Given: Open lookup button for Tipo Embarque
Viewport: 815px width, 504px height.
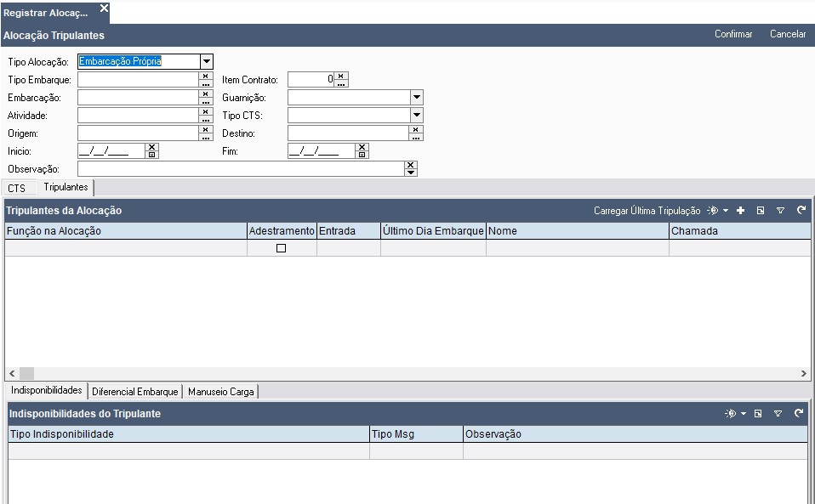Looking at the screenshot, I should [x=206, y=83].
